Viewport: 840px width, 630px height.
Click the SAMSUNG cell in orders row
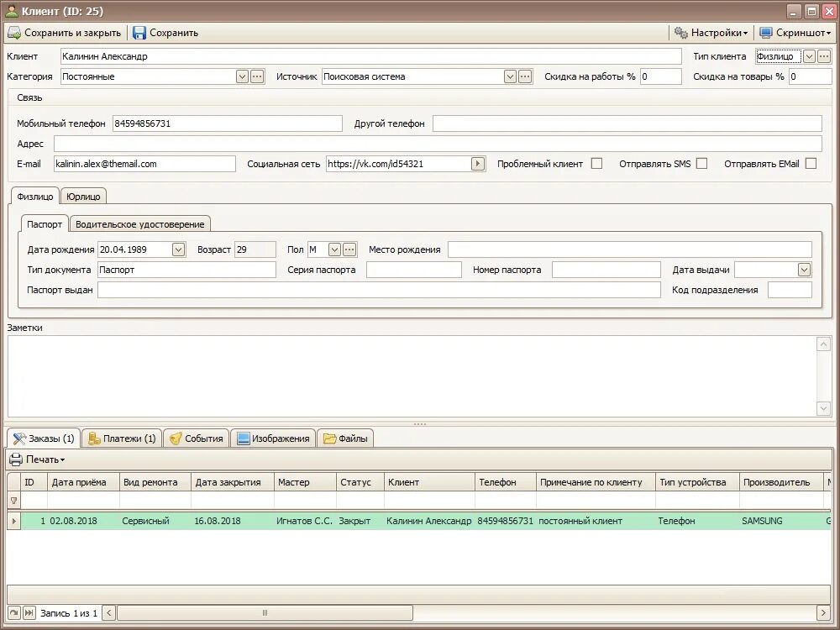[x=781, y=521]
